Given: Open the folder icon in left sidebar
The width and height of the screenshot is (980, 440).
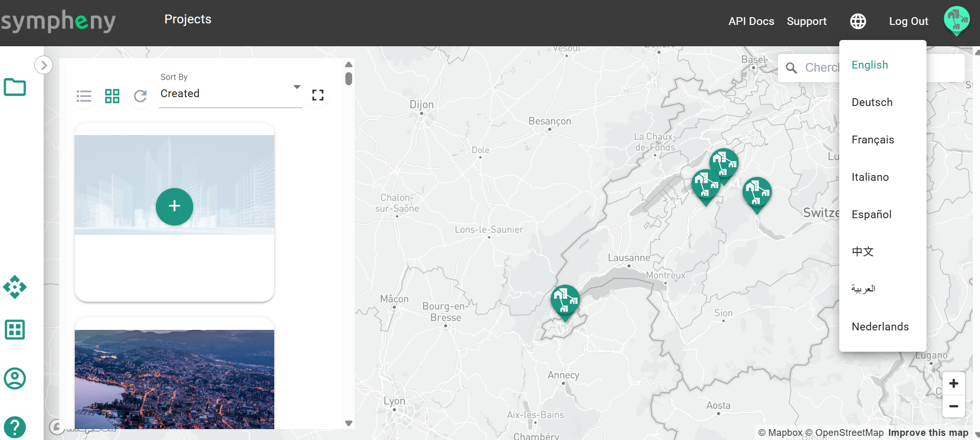Looking at the screenshot, I should pyautogui.click(x=15, y=87).
